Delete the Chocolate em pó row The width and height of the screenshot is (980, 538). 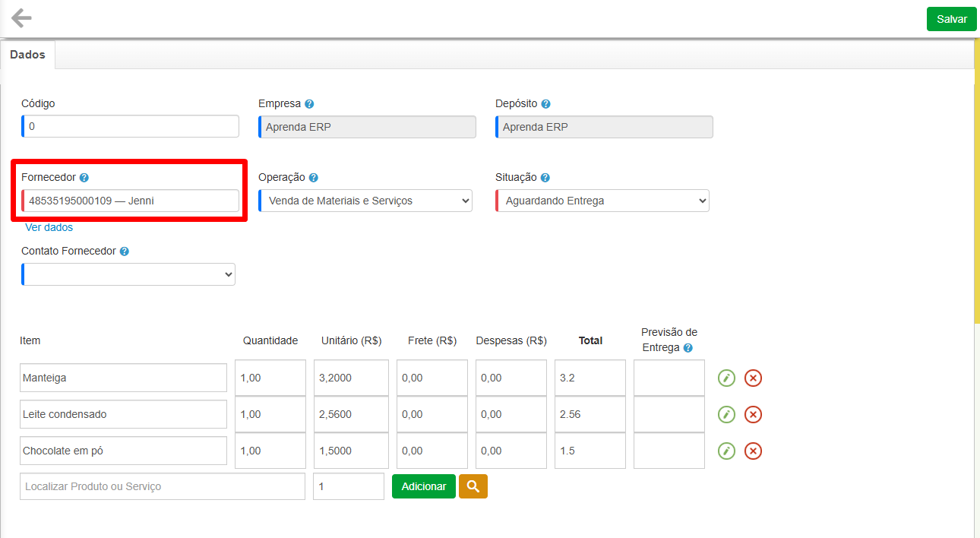pos(752,451)
